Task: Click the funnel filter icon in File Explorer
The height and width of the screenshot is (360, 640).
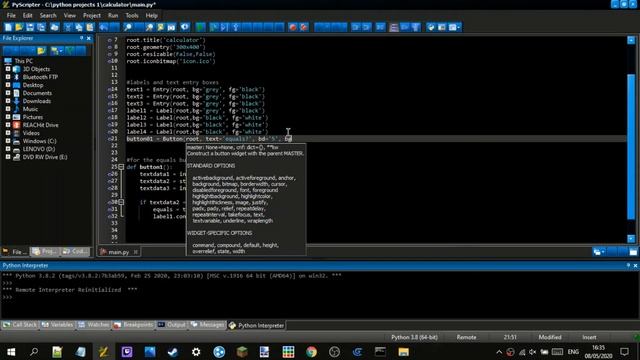Action: point(70,51)
